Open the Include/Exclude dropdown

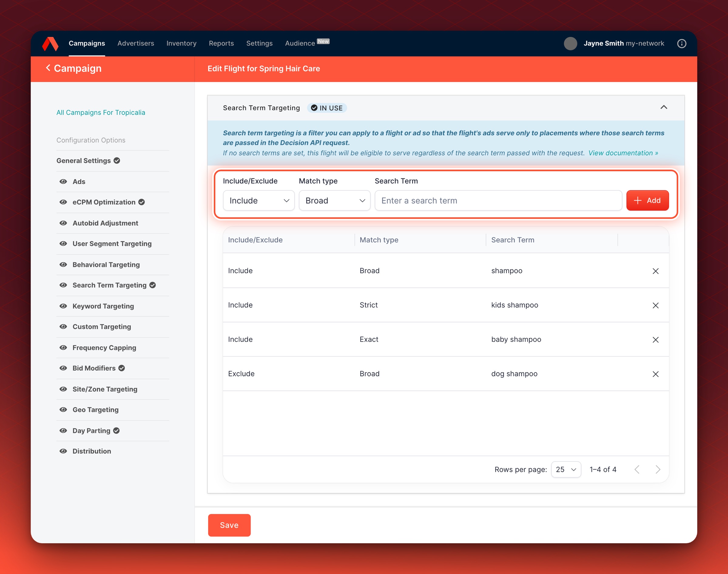click(x=258, y=201)
